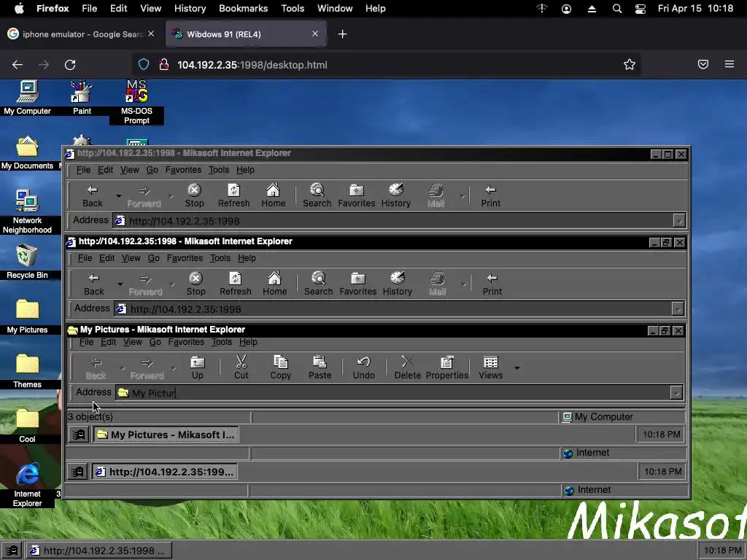Click Cut in My Pictures window
The width and height of the screenshot is (747, 560).
click(241, 367)
